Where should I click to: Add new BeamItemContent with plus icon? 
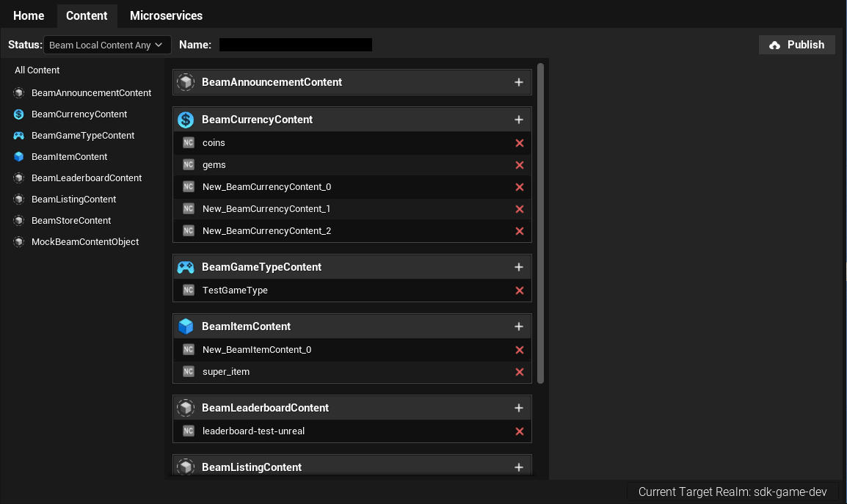(x=519, y=326)
